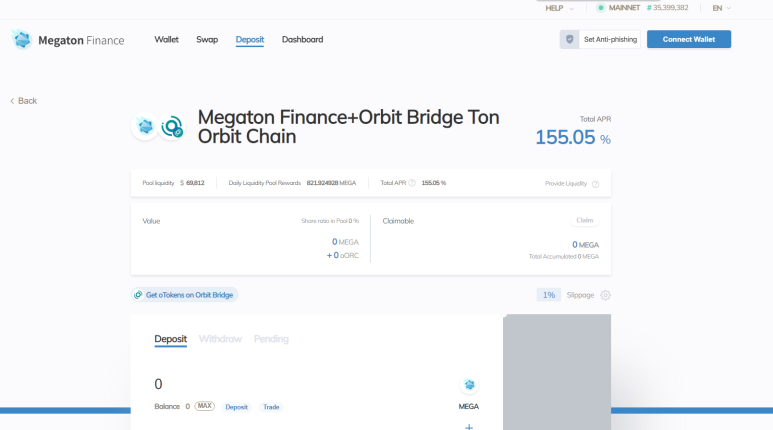Click the Slippage label

point(580,295)
